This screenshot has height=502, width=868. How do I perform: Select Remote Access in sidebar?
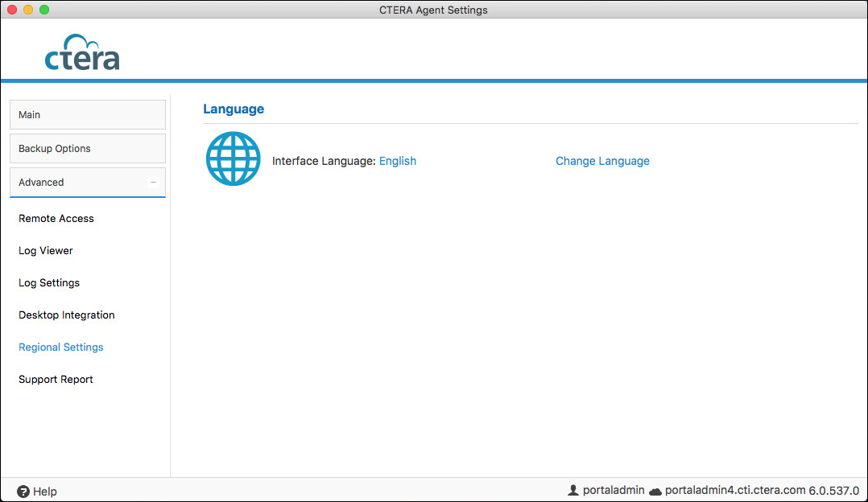tap(56, 219)
